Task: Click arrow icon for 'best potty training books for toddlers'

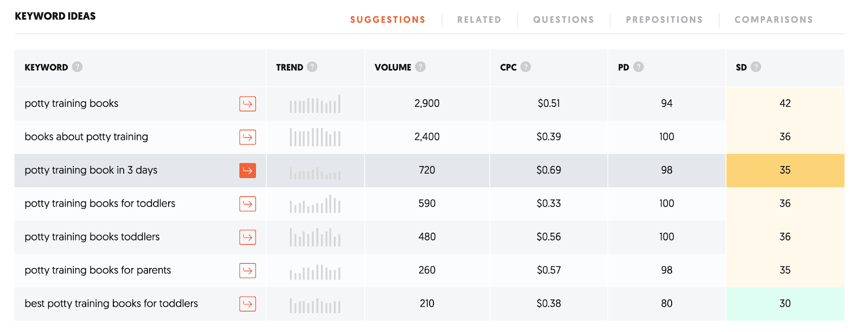Action: (247, 304)
